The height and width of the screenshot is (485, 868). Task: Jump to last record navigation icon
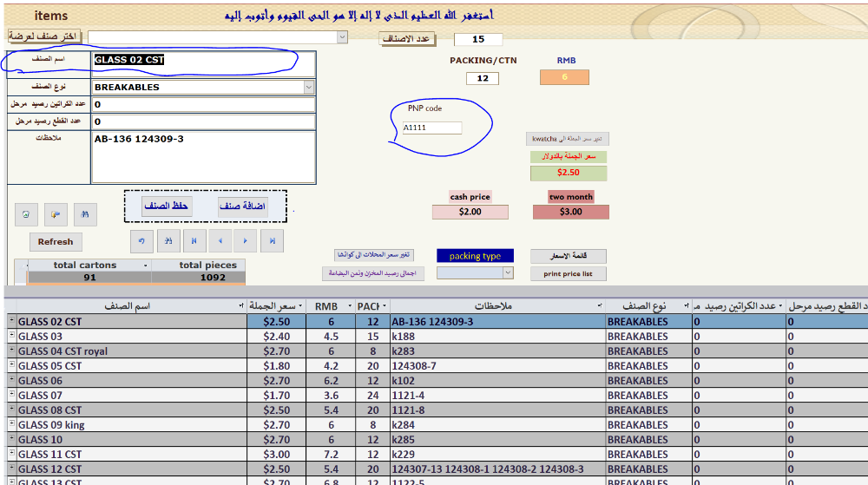[272, 240]
